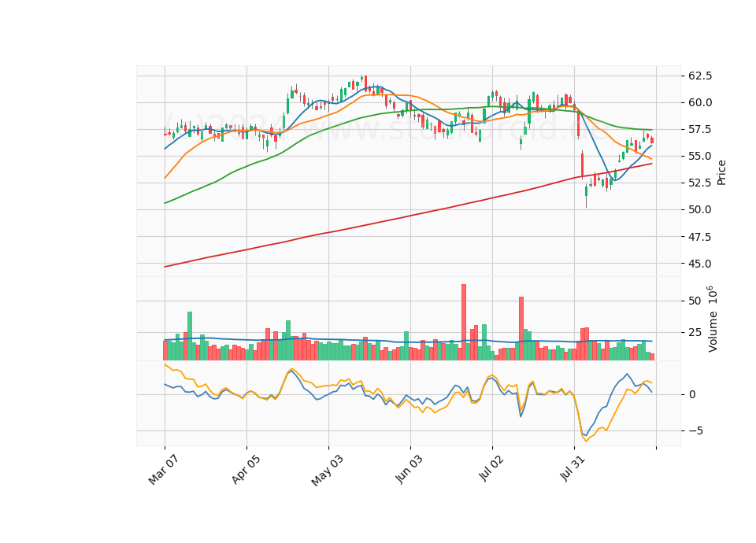
Task: Click the 25 volume axis value
Action: click(695, 332)
